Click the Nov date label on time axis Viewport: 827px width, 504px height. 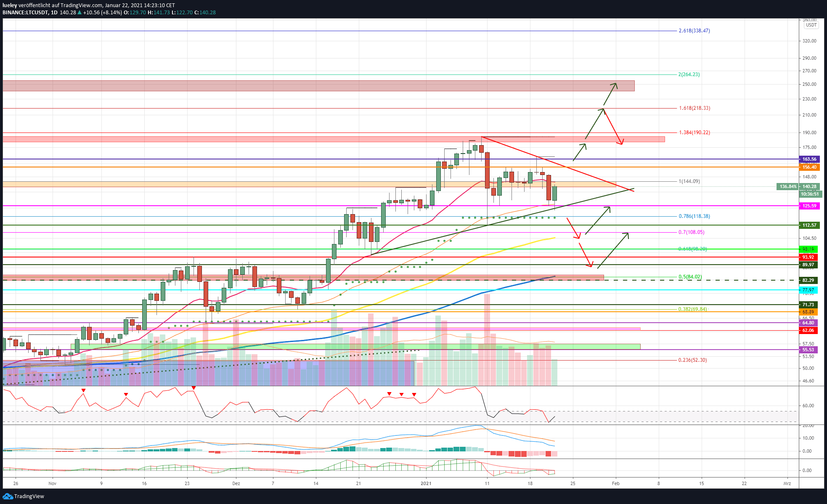click(x=52, y=484)
